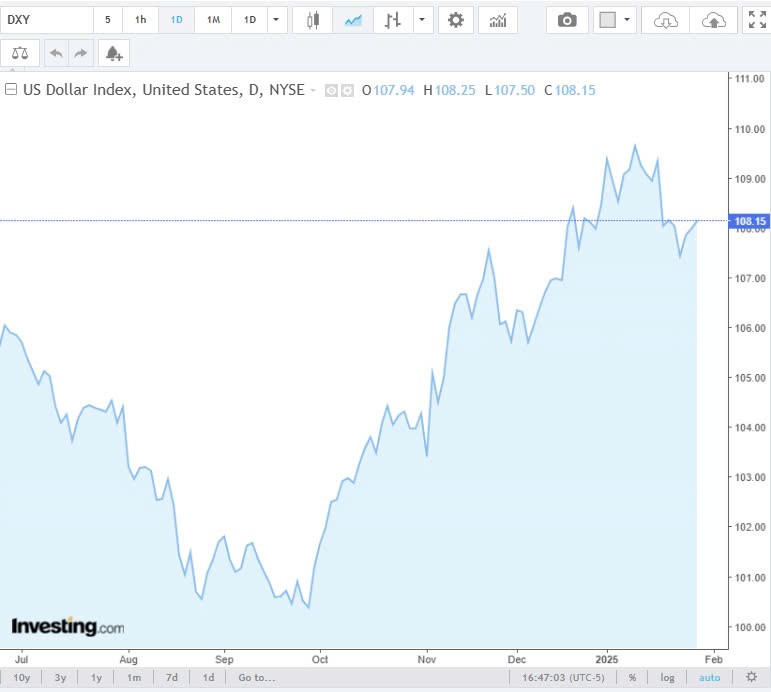The height and width of the screenshot is (692, 771).
Task: Toggle percentage scale on the price axis
Action: click(x=632, y=677)
